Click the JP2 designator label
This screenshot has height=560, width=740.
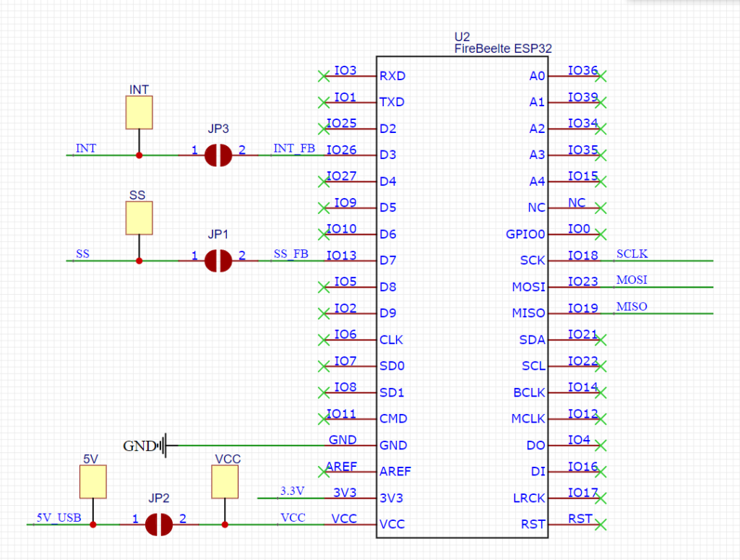[x=158, y=498]
